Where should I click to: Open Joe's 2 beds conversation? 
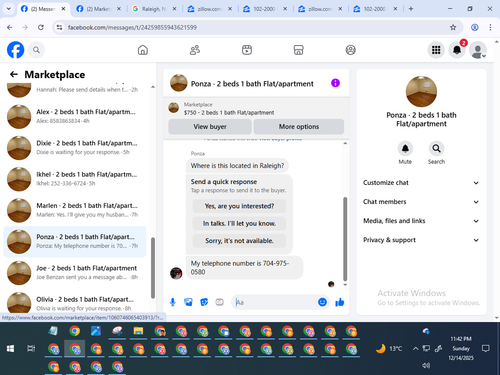click(x=75, y=273)
